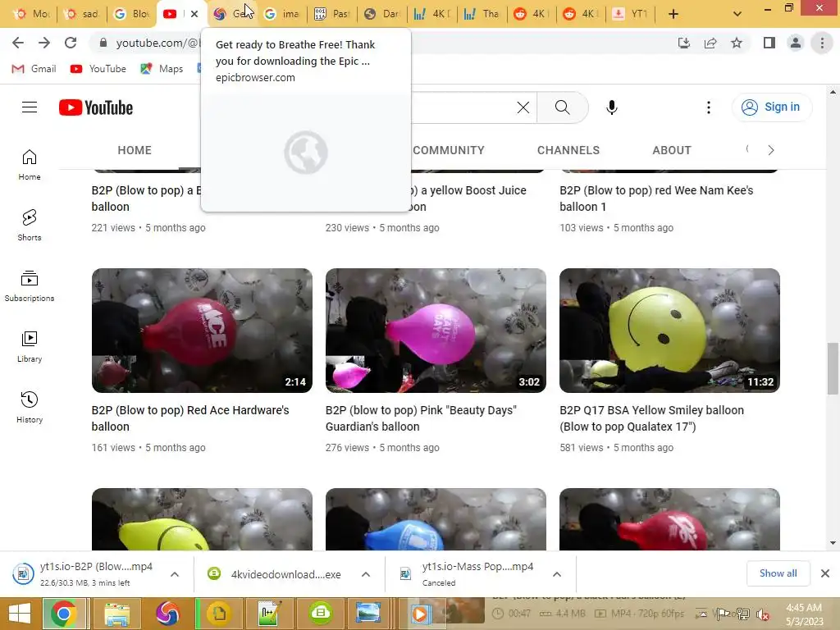Viewport: 840px width, 630px height.
Task: Open Subscriptions in YouTube sidebar
Action: [x=30, y=286]
